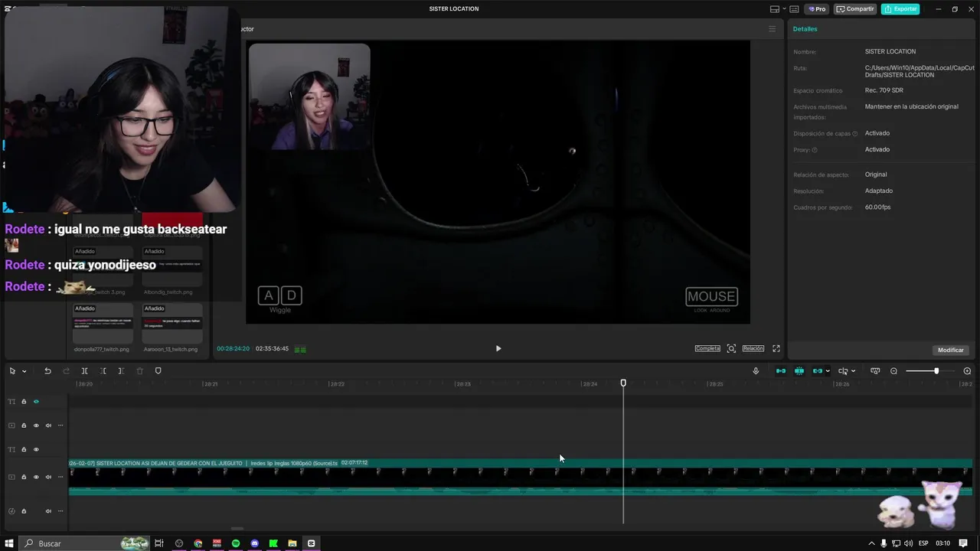The image size is (980, 551).
Task: Lock the top text track
Action: click(24, 402)
